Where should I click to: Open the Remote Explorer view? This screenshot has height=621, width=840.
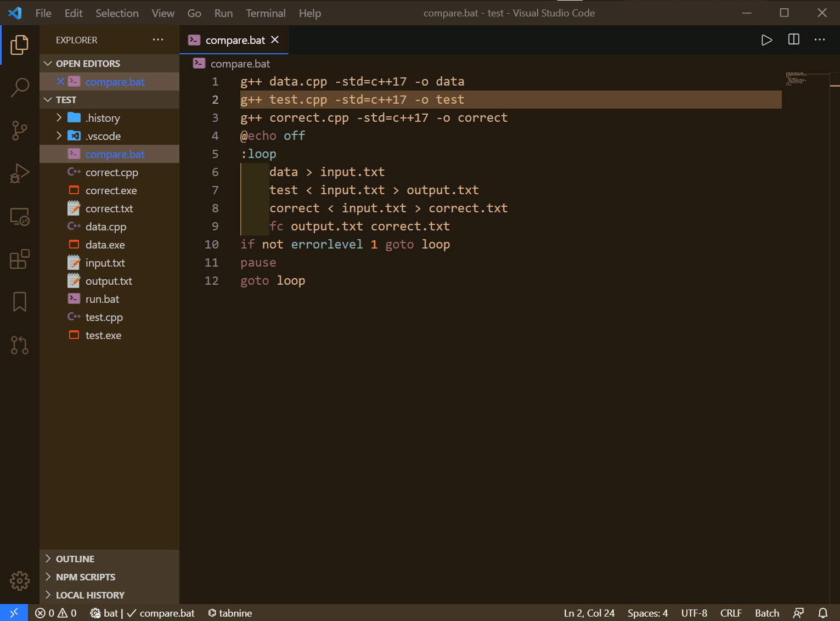tap(20, 217)
